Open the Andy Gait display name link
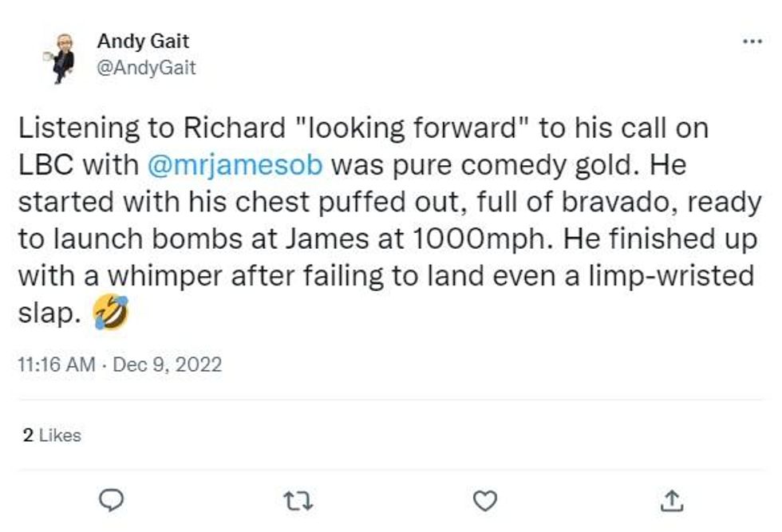Viewport: 782px width, 532px height. (143, 40)
